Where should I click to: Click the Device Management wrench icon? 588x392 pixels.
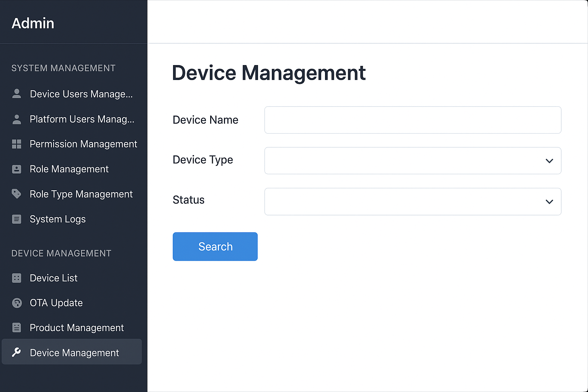point(16,353)
